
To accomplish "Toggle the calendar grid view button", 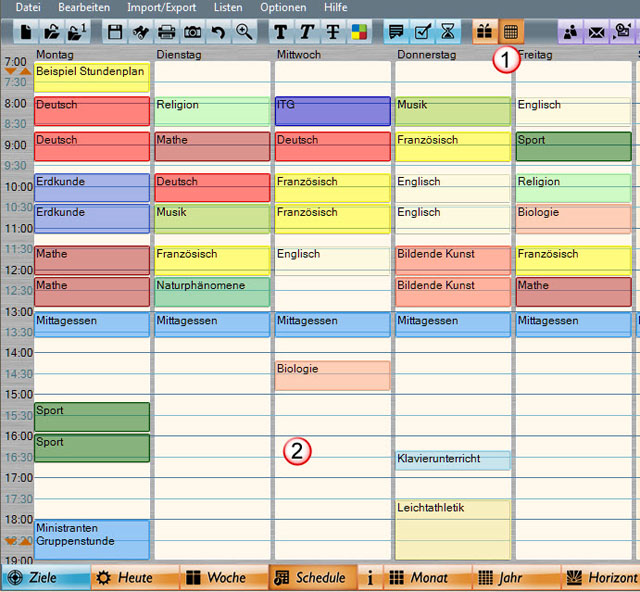I will tap(510, 32).
